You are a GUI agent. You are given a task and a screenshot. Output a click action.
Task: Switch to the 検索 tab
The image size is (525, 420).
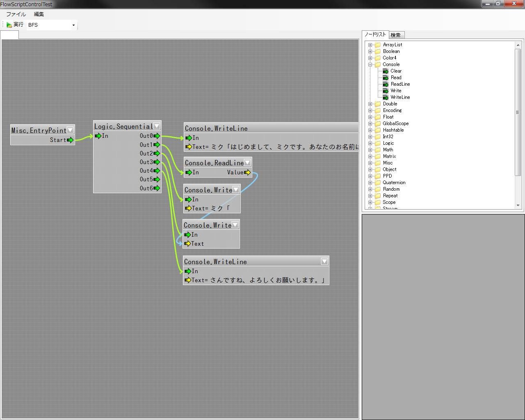tap(396, 35)
